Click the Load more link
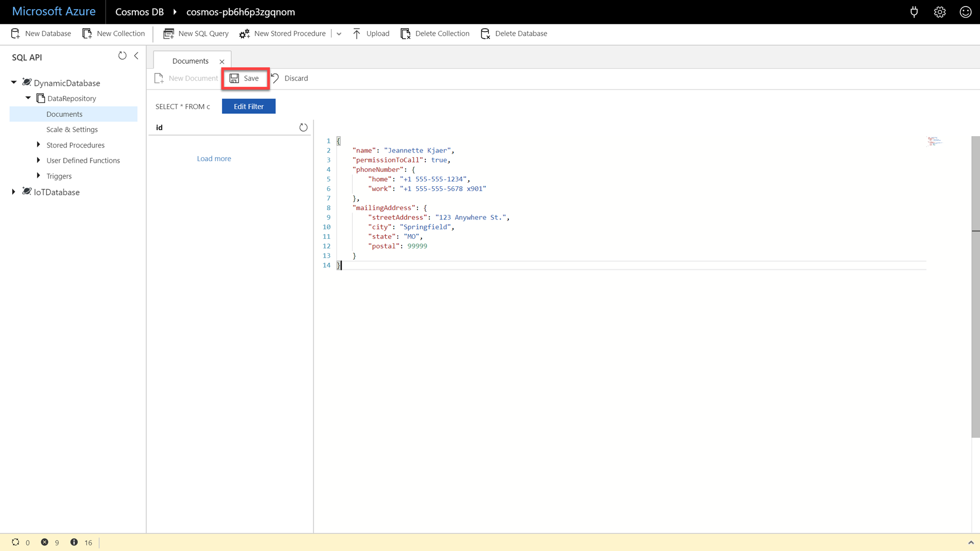 (x=214, y=159)
